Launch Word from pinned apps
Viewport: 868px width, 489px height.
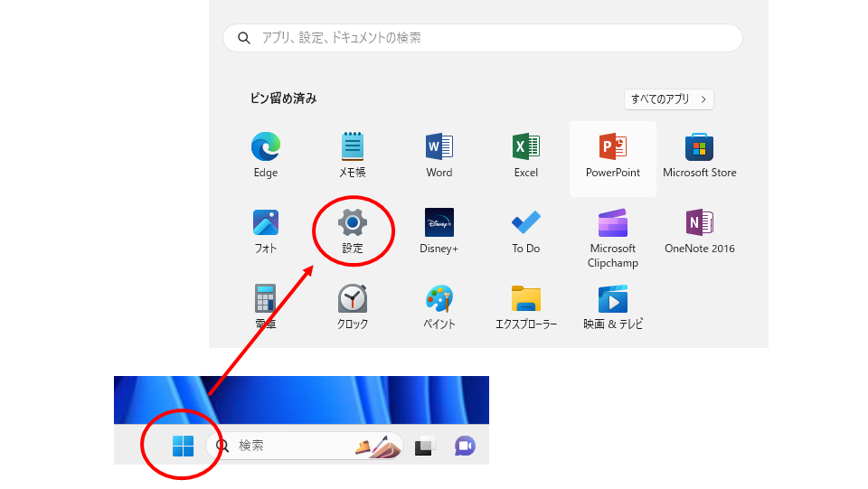(439, 155)
